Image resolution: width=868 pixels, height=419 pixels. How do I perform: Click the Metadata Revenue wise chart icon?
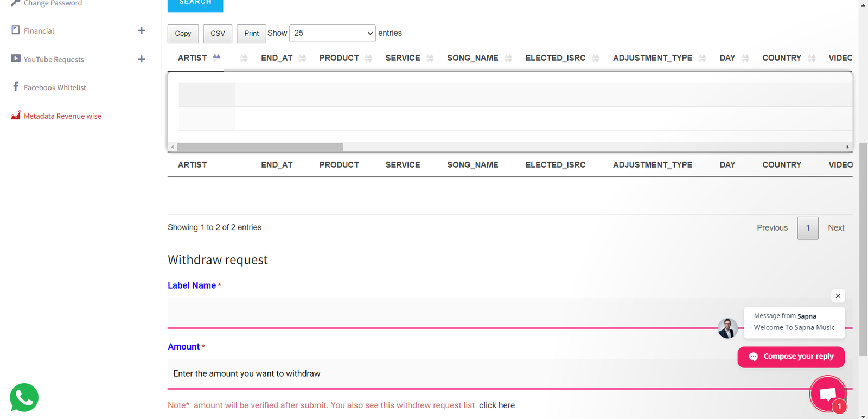point(16,116)
